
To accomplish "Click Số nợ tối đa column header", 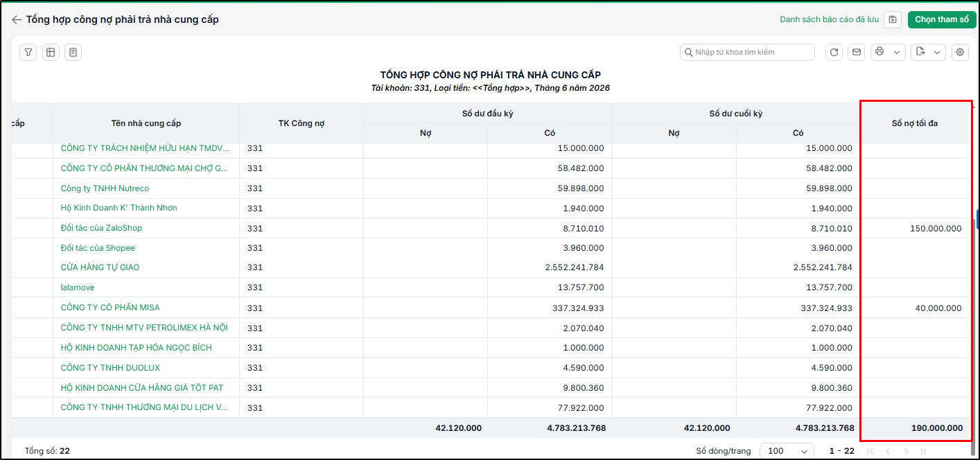I will click(915, 123).
